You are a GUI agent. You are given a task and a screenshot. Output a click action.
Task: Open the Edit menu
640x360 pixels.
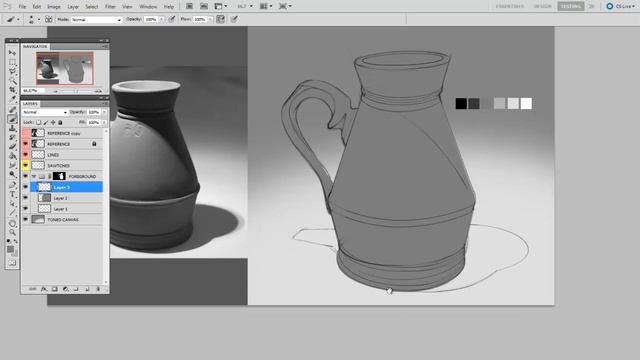(37, 7)
